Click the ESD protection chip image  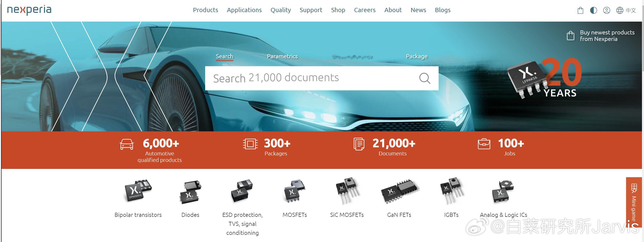tap(242, 191)
